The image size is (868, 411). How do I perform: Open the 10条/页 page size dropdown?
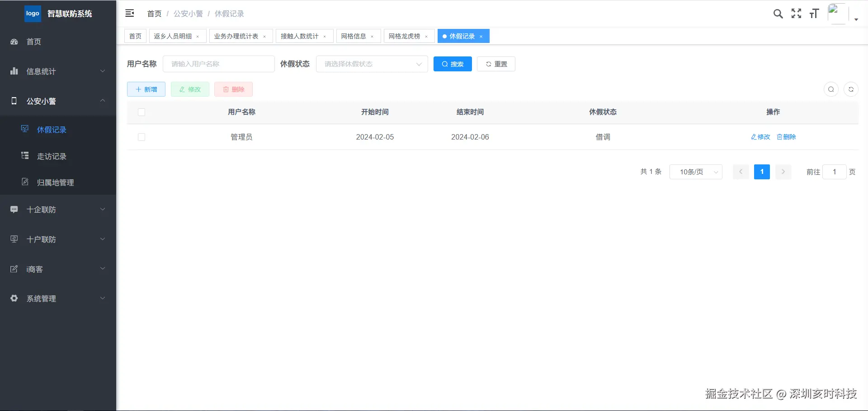click(696, 172)
